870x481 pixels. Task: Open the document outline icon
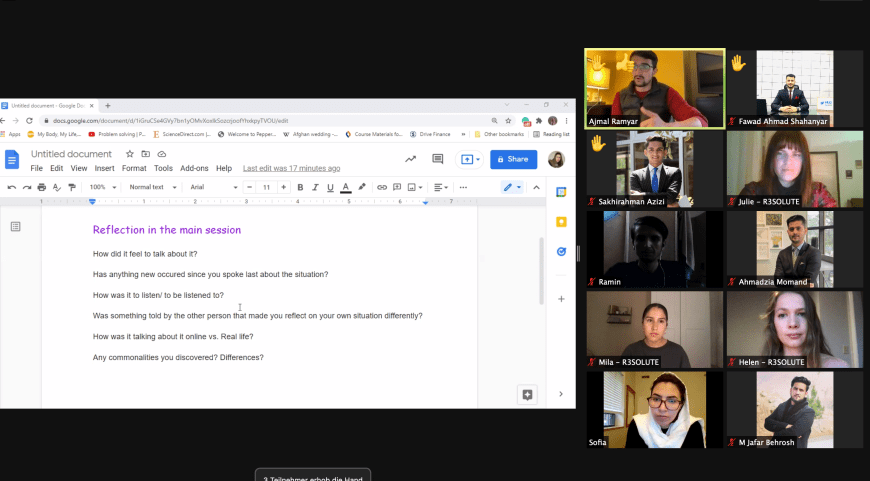pos(16,227)
